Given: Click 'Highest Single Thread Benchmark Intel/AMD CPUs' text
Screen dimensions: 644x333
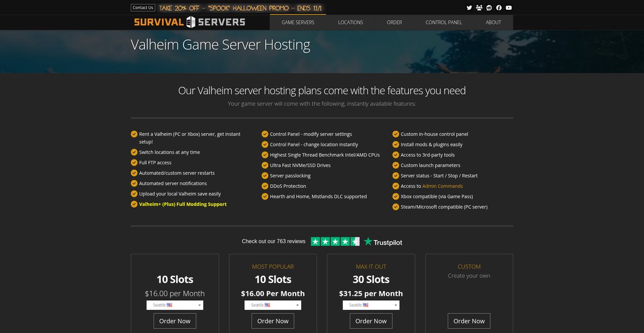Looking at the screenshot, I should tap(325, 155).
